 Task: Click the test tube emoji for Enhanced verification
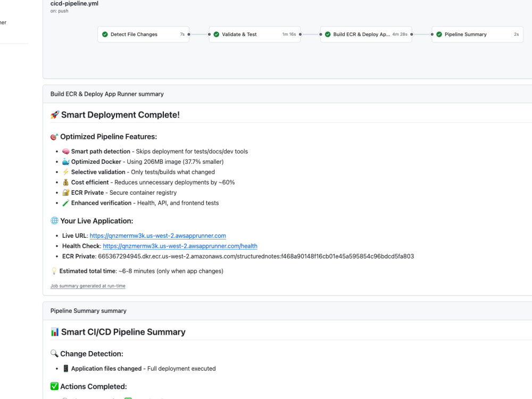pos(66,203)
